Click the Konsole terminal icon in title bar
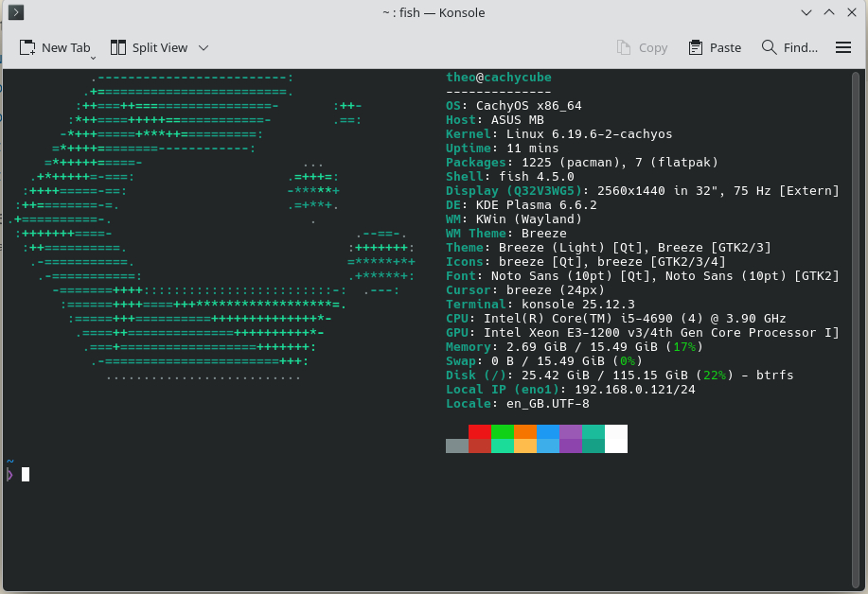Screen dimensions: 868x594 (x=16, y=12)
